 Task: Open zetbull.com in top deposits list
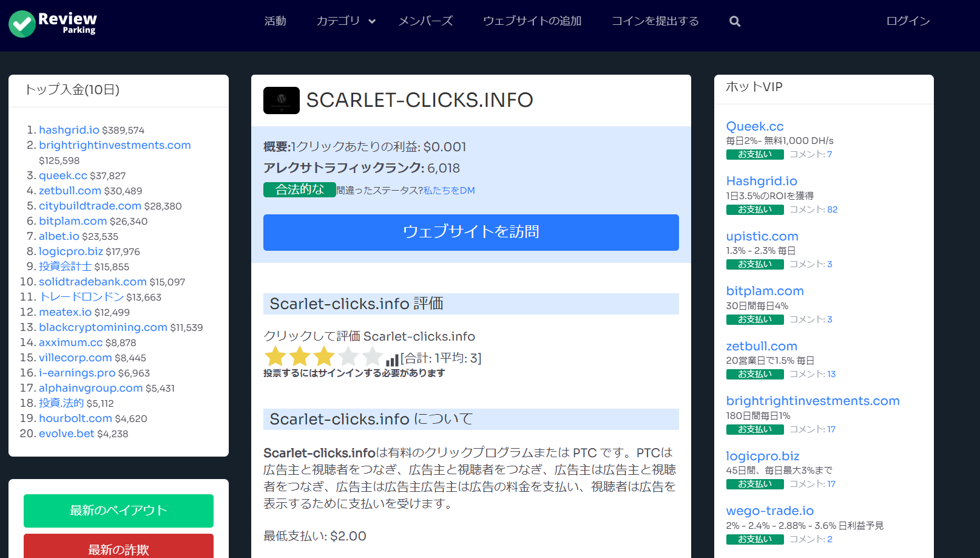click(70, 191)
